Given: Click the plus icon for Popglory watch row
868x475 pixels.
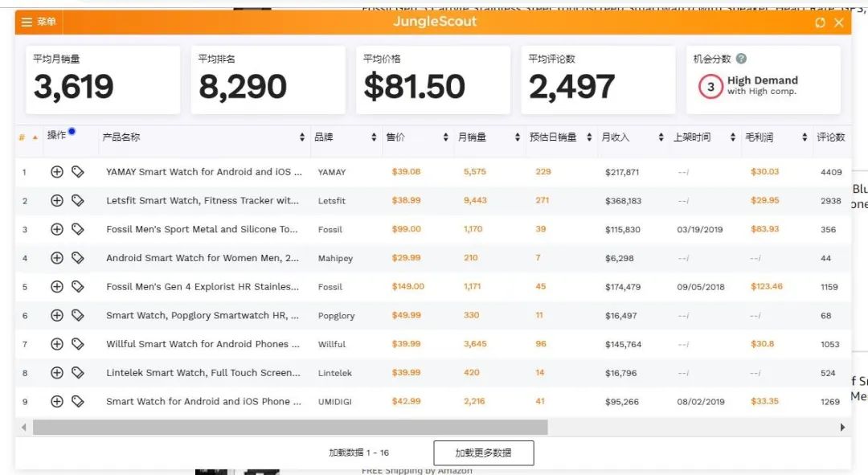Looking at the screenshot, I should tap(56, 315).
